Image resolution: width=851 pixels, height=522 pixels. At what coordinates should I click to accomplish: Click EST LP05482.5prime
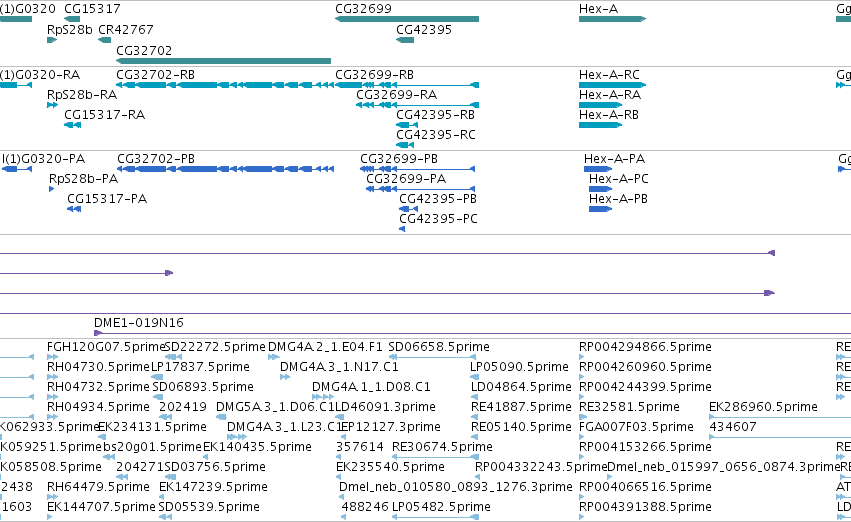click(441, 507)
